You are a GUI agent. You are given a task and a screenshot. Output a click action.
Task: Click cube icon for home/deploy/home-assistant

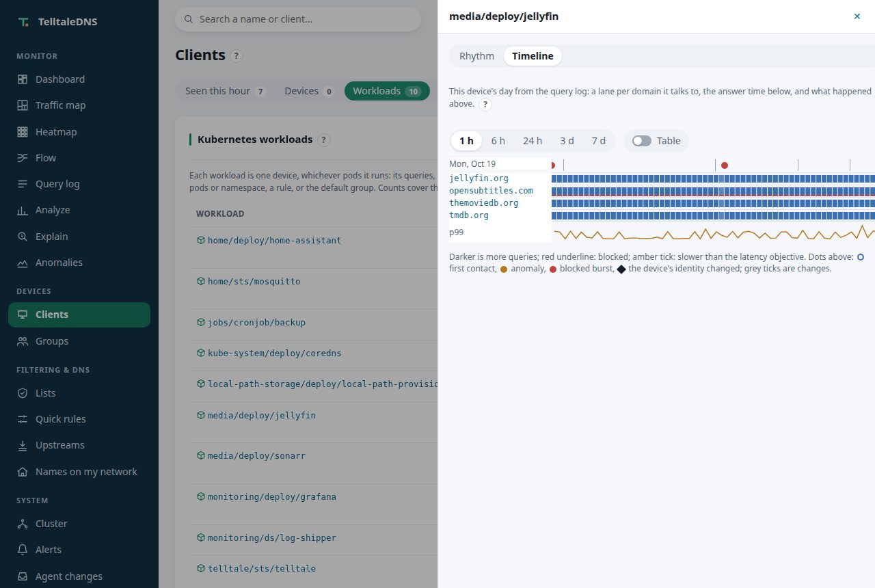[201, 240]
